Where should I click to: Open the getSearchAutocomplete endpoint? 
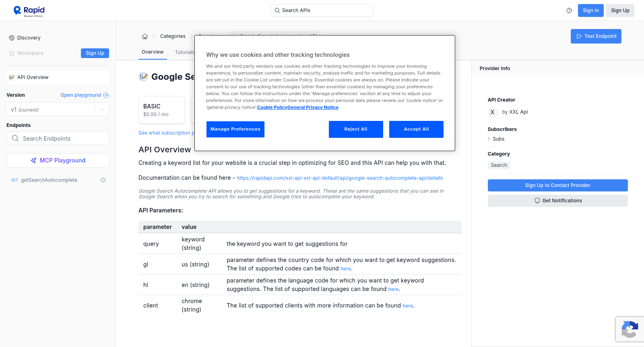tap(49, 180)
